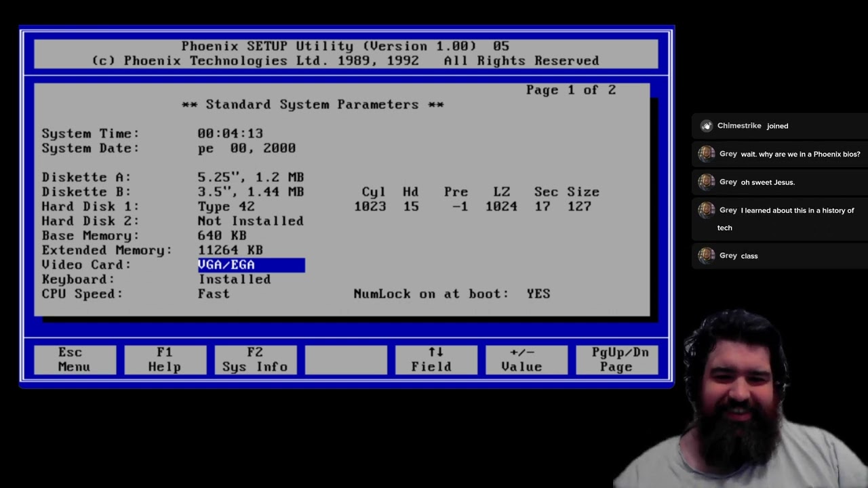Image resolution: width=868 pixels, height=488 pixels.
Task: Select the CPU Speed Fast value
Action: [214, 294]
